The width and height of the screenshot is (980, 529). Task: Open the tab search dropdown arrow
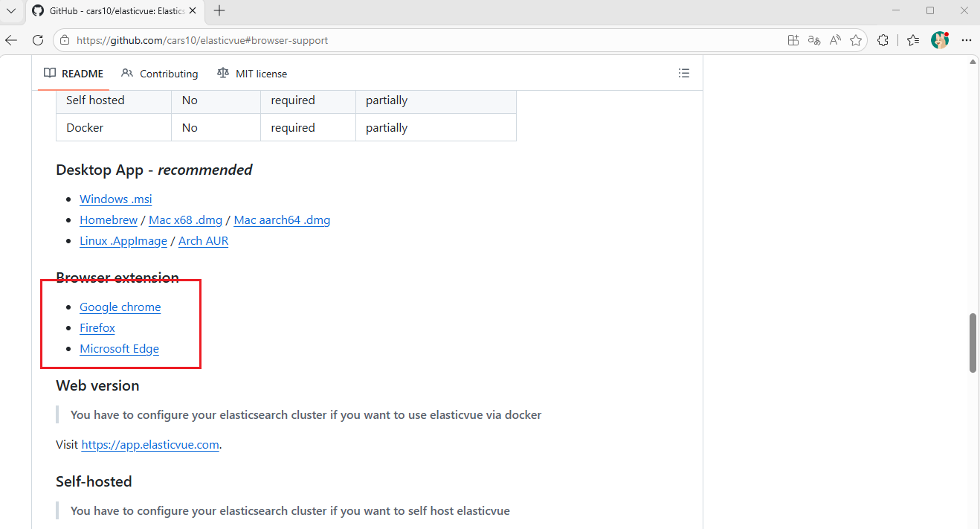coord(11,11)
